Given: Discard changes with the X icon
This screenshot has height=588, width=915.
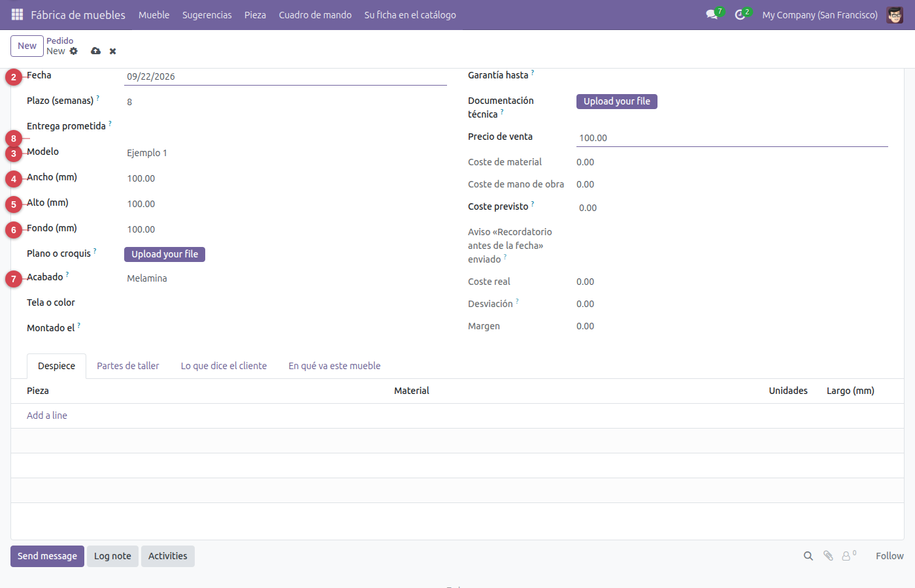Looking at the screenshot, I should point(113,51).
